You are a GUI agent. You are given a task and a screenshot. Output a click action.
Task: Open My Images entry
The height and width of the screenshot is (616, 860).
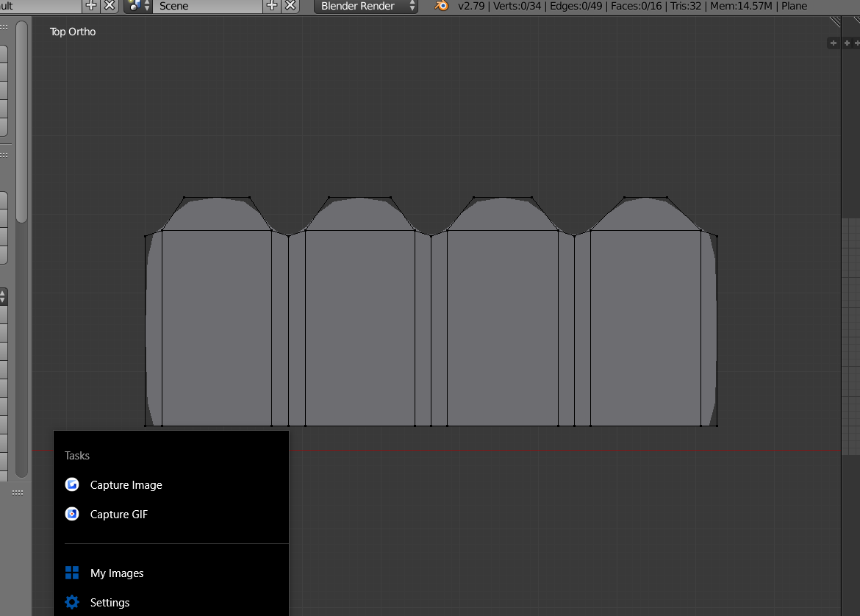[117, 573]
